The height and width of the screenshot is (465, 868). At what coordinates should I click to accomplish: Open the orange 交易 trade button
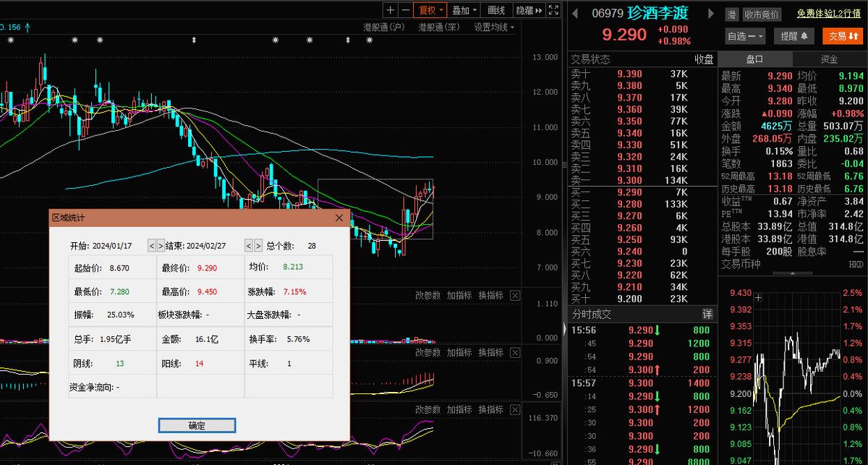click(842, 35)
